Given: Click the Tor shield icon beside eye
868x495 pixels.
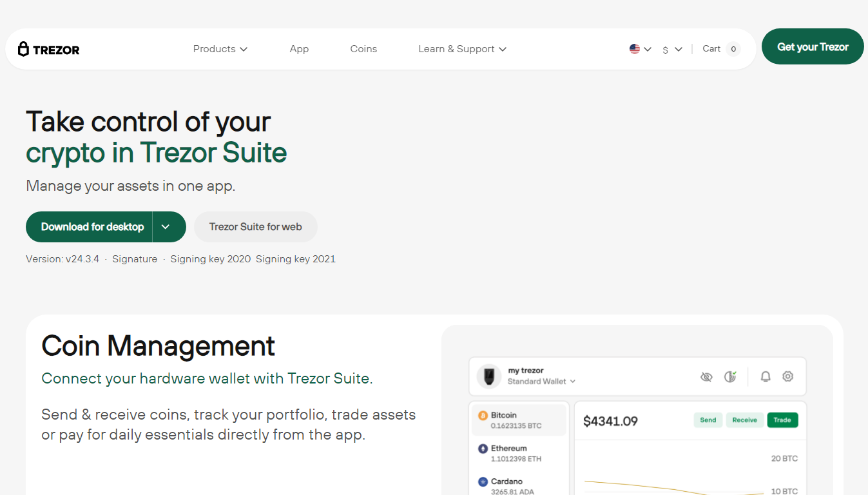Looking at the screenshot, I should pos(730,376).
